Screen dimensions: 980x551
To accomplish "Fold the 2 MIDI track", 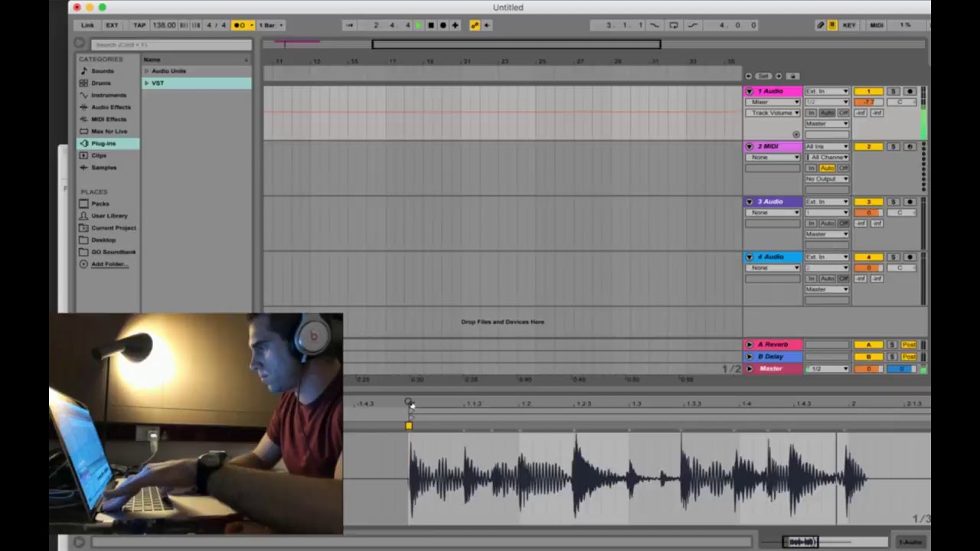I will point(750,146).
